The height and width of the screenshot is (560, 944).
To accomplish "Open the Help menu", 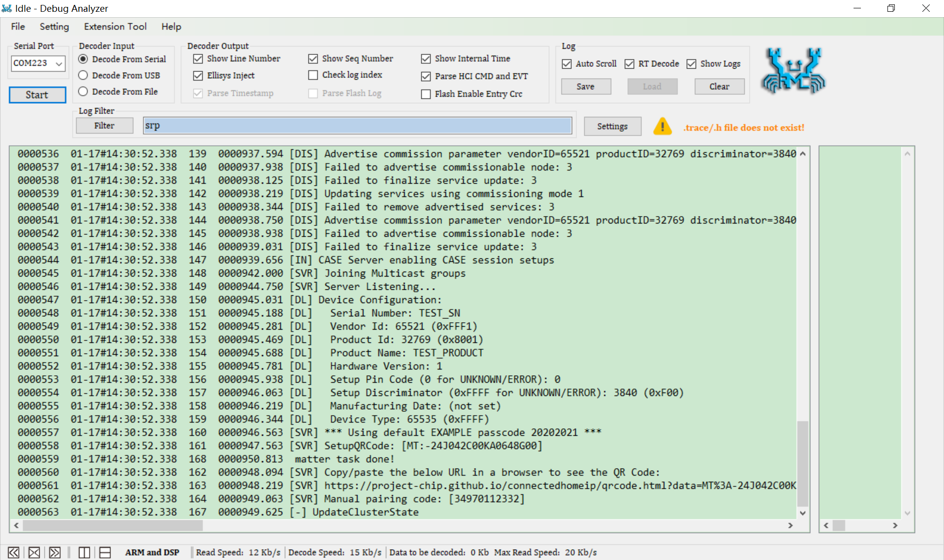I will pyautogui.click(x=171, y=27).
